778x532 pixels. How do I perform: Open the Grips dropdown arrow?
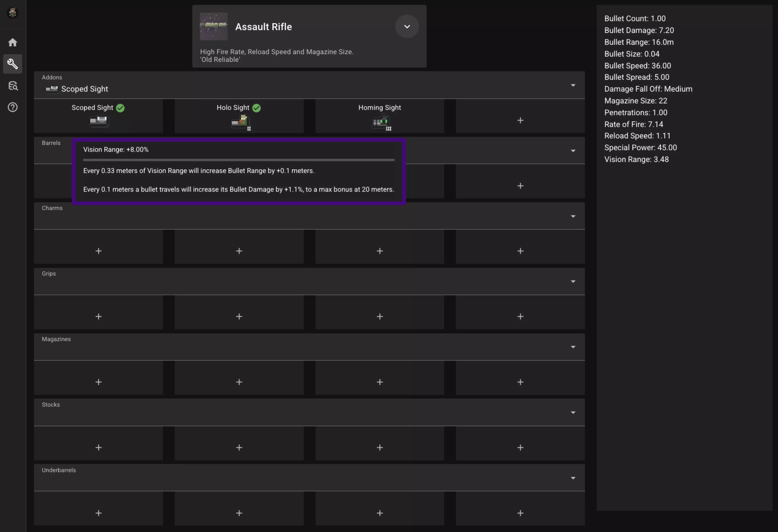pyautogui.click(x=573, y=281)
